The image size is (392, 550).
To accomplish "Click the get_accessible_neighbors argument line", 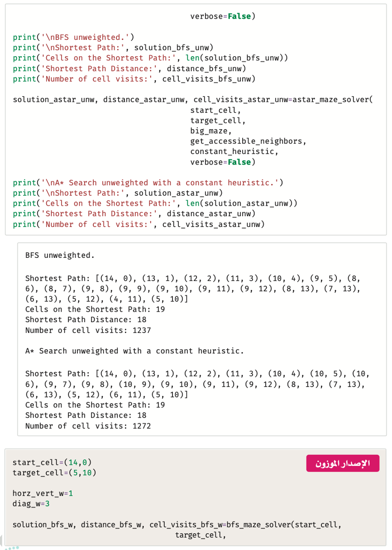I will [x=249, y=141].
